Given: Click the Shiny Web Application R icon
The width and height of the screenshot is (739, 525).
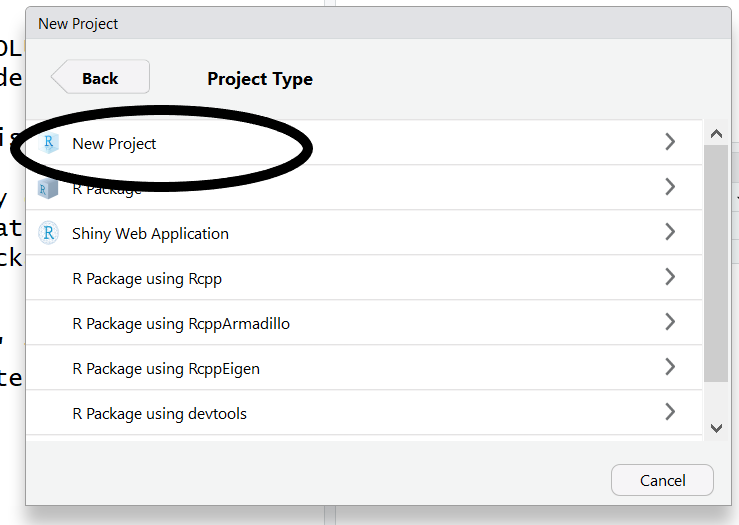Looking at the screenshot, I should pyautogui.click(x=49, y=233).
